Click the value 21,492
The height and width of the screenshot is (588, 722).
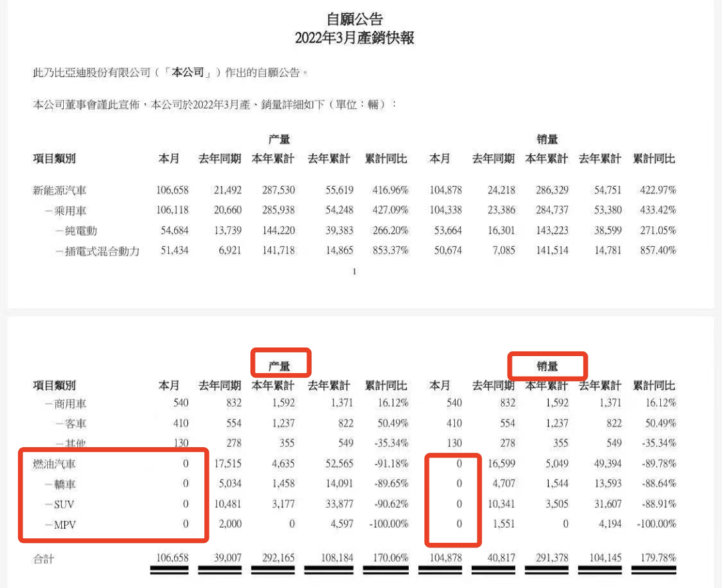pos(227,190)
